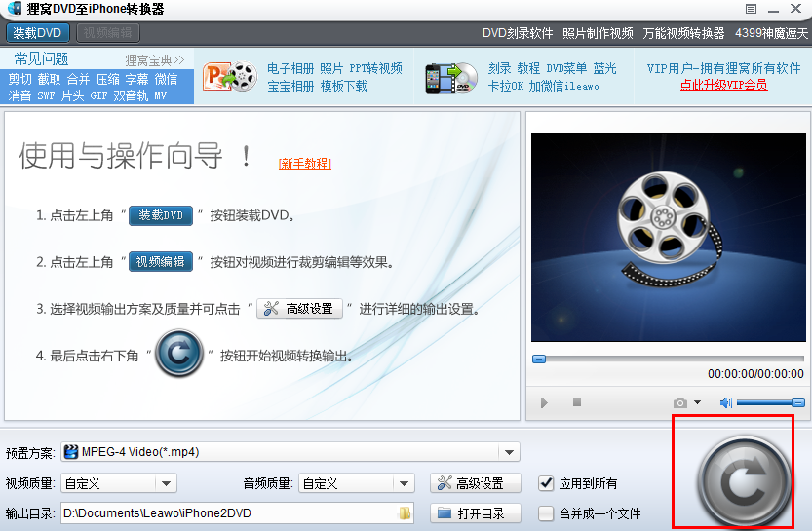The width and height of the screenshot is (812, 531).
Task: Click the 装载DVD tab button at top
Action: (37, 33)
